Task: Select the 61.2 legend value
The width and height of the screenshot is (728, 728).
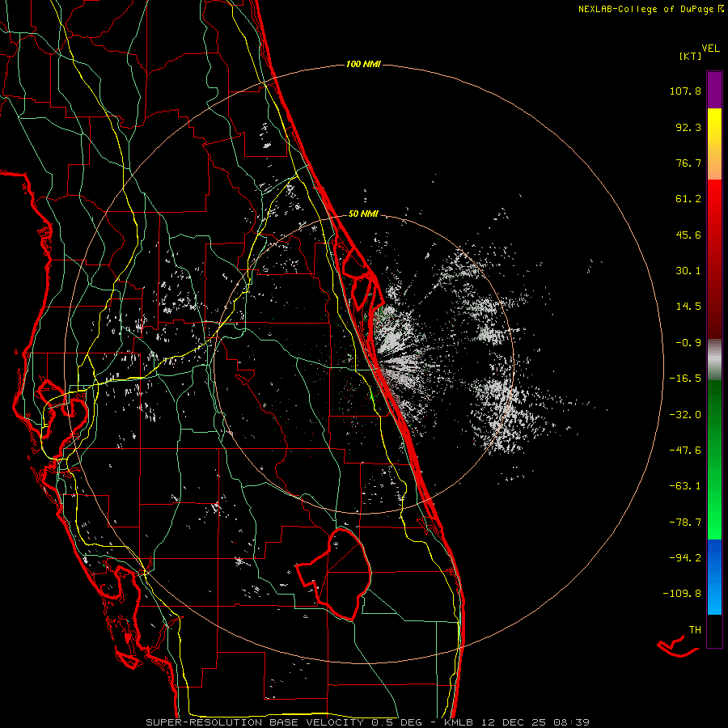Action: point(688,199)
